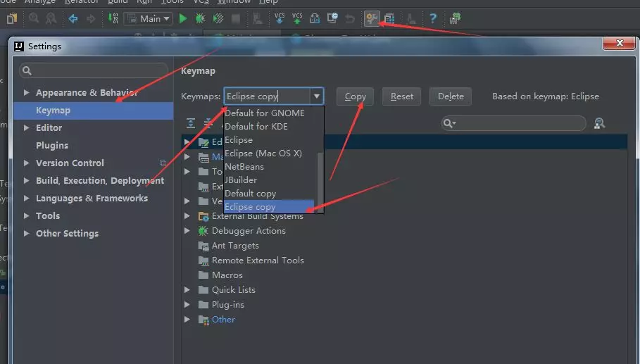Expand Appearance & Behavior settings group
Screen dimensions: 640x364
pos(27,93)
